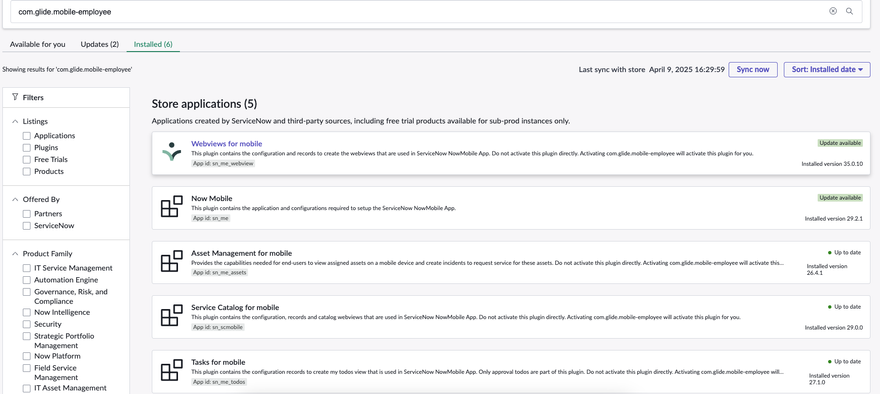Check the Products listing filter
Viewport: 880px width, 394px height.
click(x=26, y=171)
